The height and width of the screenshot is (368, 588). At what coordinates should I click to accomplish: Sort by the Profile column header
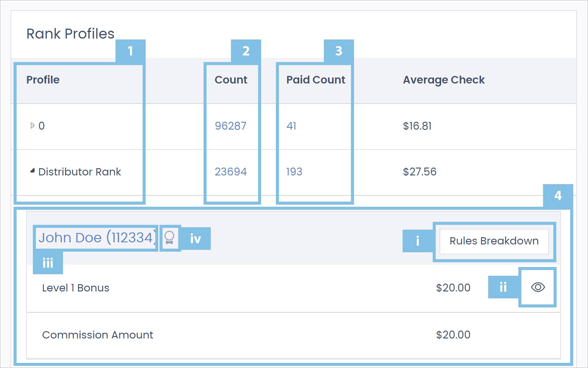[x=43, y=80]
